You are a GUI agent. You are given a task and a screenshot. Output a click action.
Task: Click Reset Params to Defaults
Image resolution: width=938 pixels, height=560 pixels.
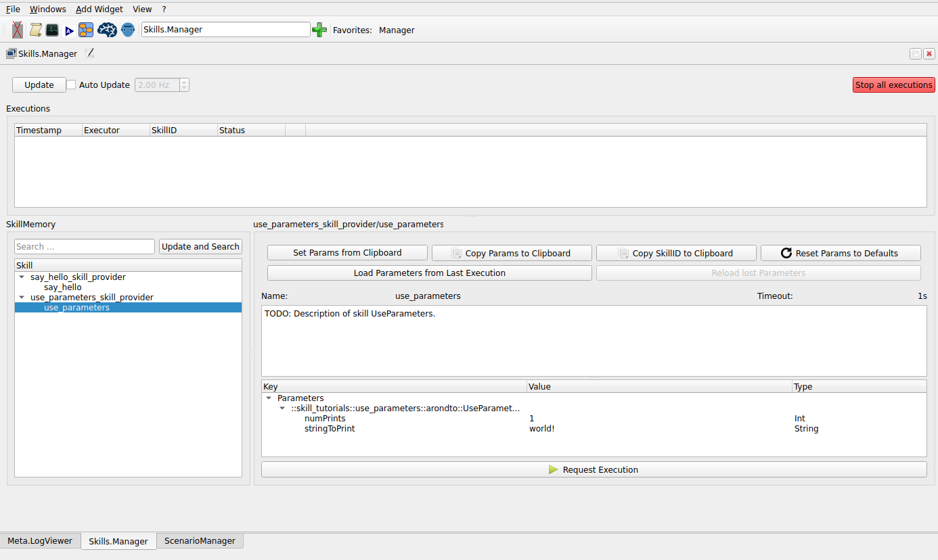tap(841, 252)
